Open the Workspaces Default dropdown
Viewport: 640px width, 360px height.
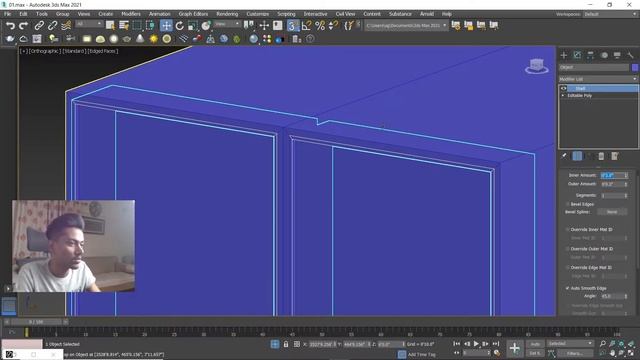(610, 14)
